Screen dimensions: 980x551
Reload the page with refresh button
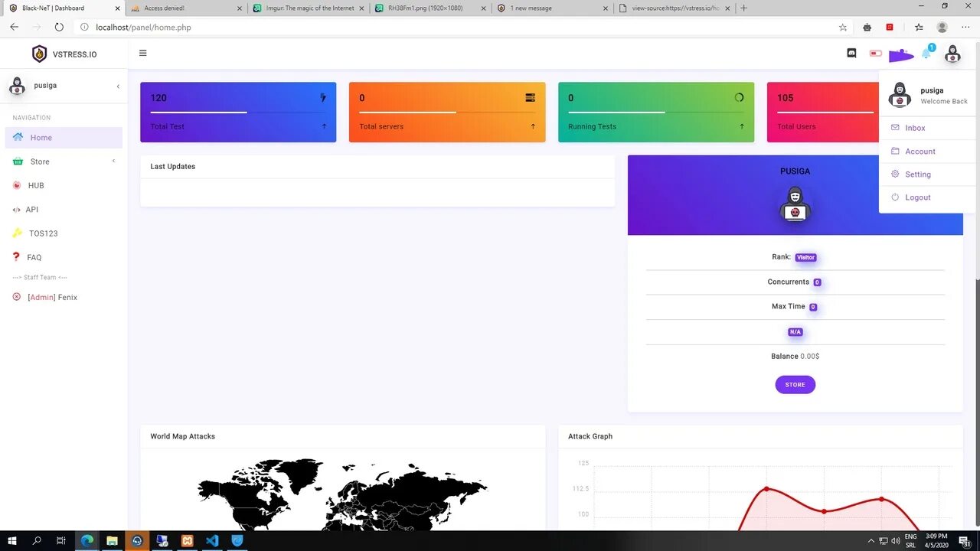(59, 27)
